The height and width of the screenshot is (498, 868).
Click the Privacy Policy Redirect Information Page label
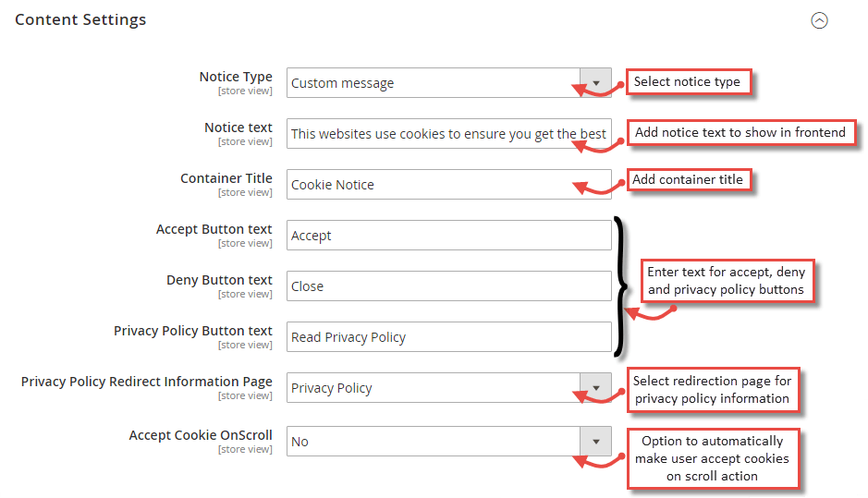147,382
